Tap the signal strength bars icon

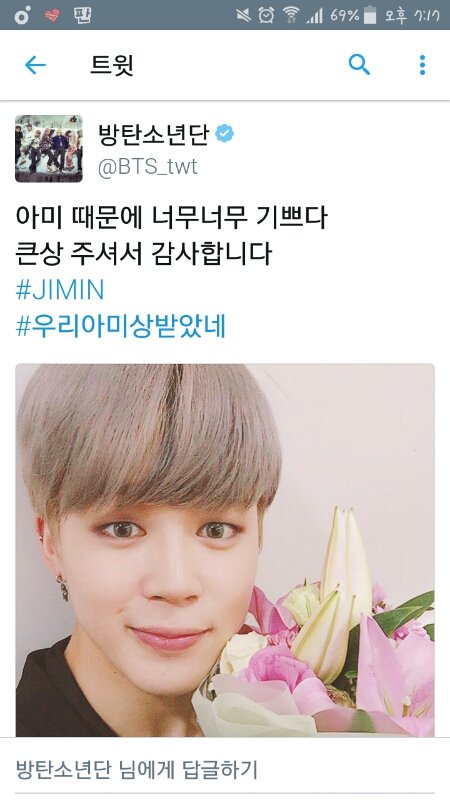(314, 16)
